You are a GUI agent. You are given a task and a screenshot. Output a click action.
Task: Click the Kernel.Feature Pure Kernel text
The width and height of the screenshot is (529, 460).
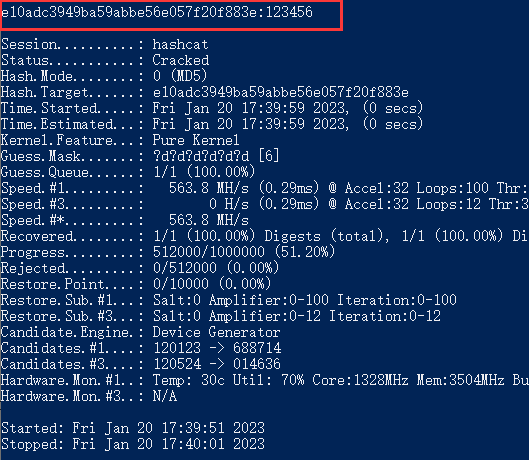pyautogui.click(x=196, y=140)
